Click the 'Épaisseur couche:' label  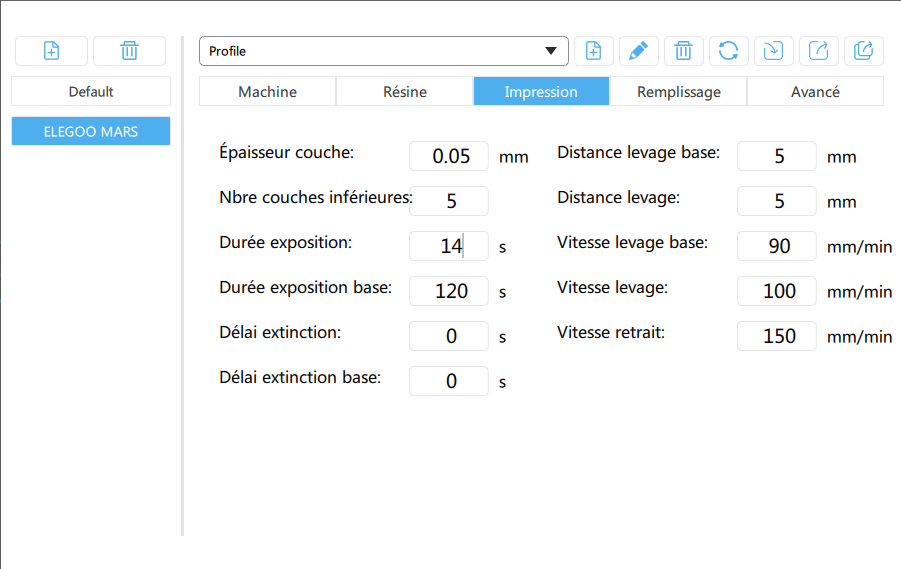coord(286,152)
